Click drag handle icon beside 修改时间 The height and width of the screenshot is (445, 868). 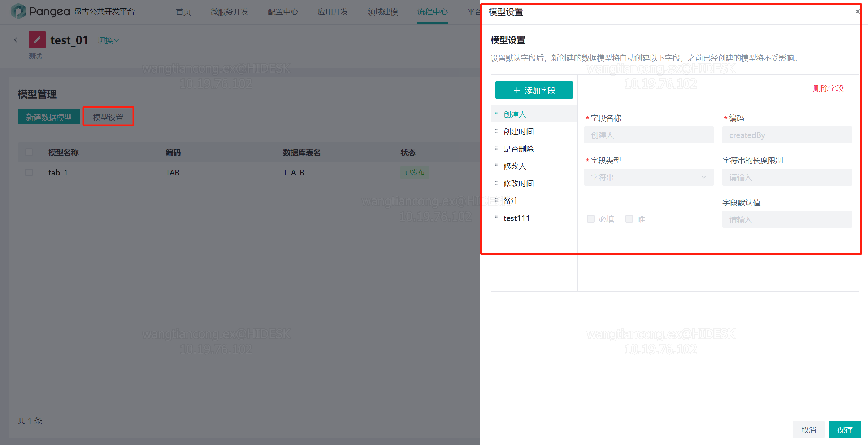(x=496, y=183)
